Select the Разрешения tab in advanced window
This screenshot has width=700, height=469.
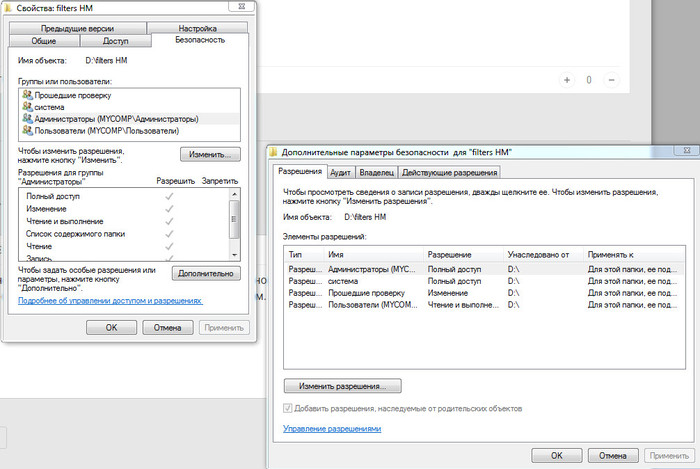(x=300, y=171)
